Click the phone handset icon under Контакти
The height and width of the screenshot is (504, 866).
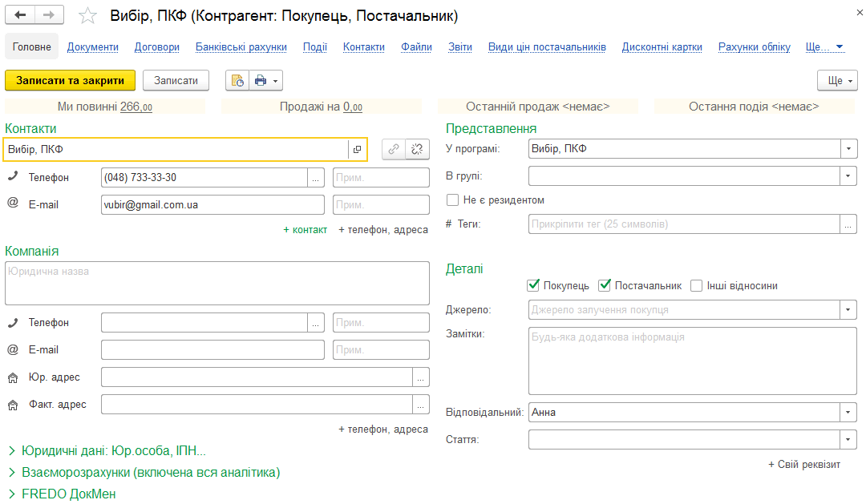click(13, 176)
